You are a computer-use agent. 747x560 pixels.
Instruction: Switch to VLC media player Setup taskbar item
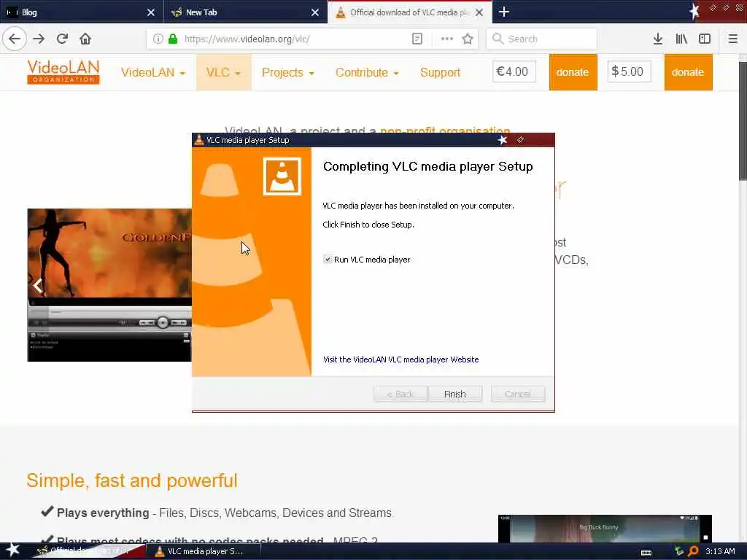(205, 551)
